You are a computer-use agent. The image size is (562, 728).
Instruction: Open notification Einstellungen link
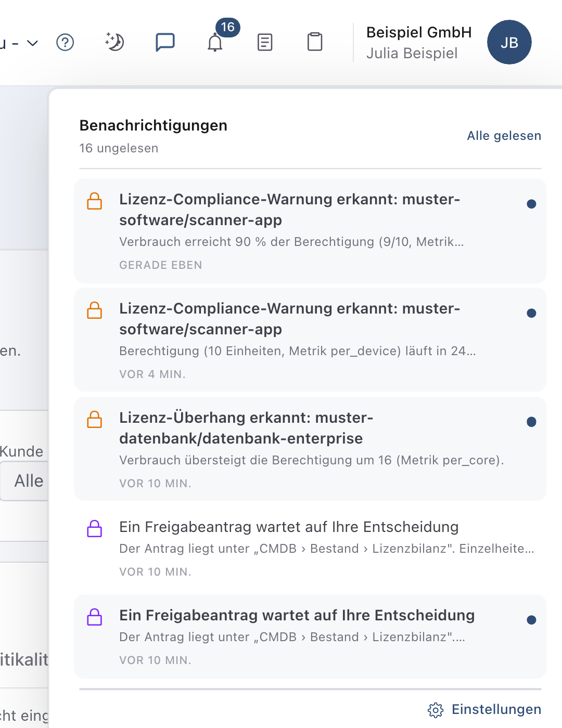click(x=496, y=709)
